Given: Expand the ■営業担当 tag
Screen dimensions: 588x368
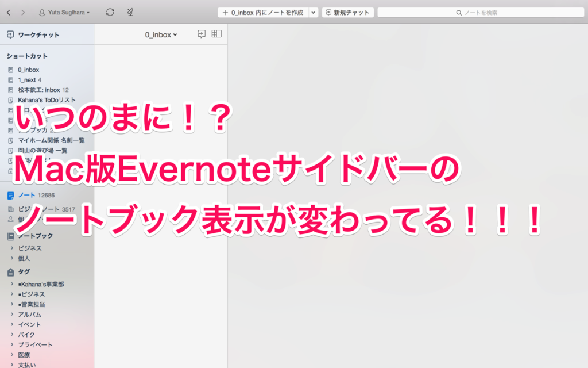Looking at the screenshot, I should [12, 304].
